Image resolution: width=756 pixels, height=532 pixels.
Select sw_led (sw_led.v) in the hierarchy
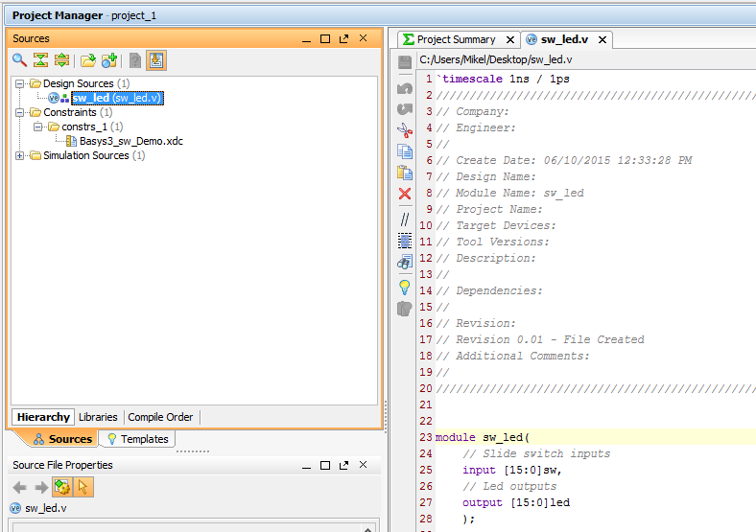pyautogui.click(x=117, y=98)
